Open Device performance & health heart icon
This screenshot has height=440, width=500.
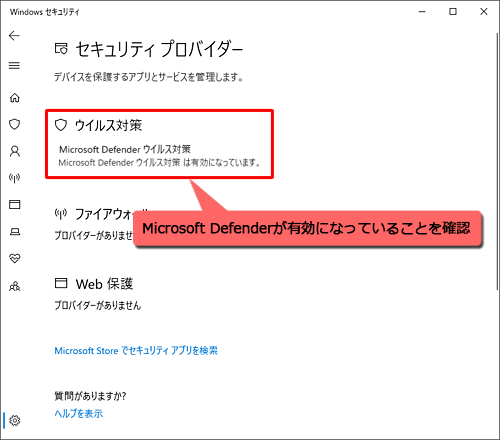[x=14, y=258]
